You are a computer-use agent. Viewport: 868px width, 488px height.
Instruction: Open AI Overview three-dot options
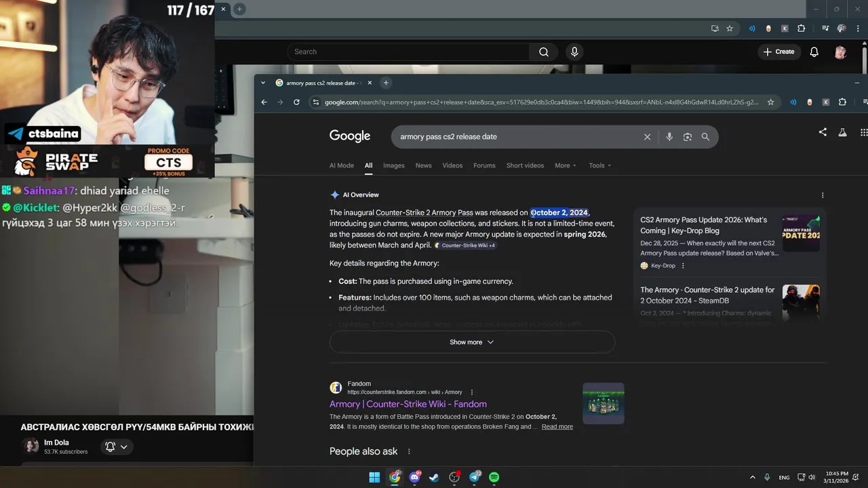(823, 195)
